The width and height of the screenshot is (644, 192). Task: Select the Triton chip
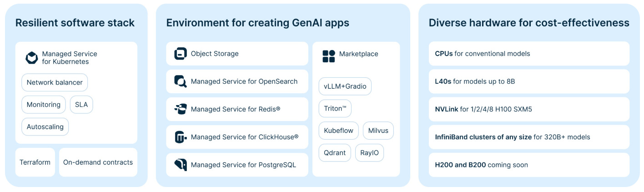click(335, 108)
